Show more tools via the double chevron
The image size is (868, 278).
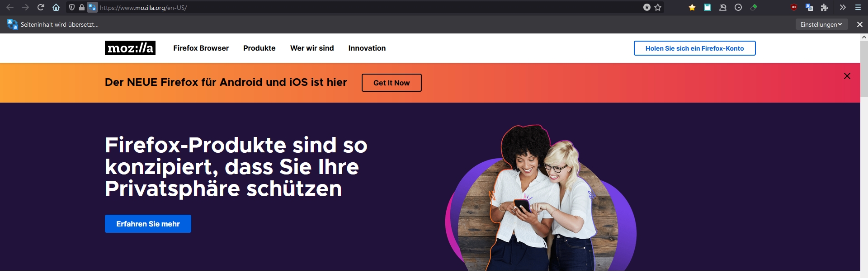click(843, 7)
